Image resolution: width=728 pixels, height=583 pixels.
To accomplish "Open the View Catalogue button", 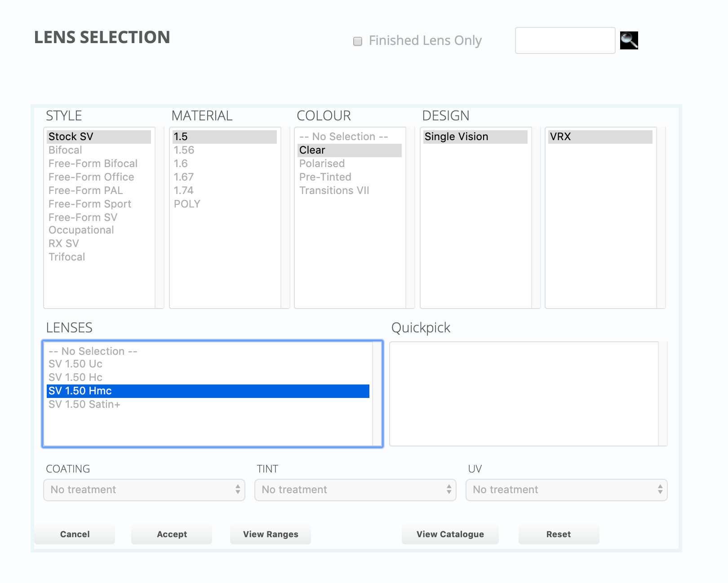I will [x=450, y=534].
